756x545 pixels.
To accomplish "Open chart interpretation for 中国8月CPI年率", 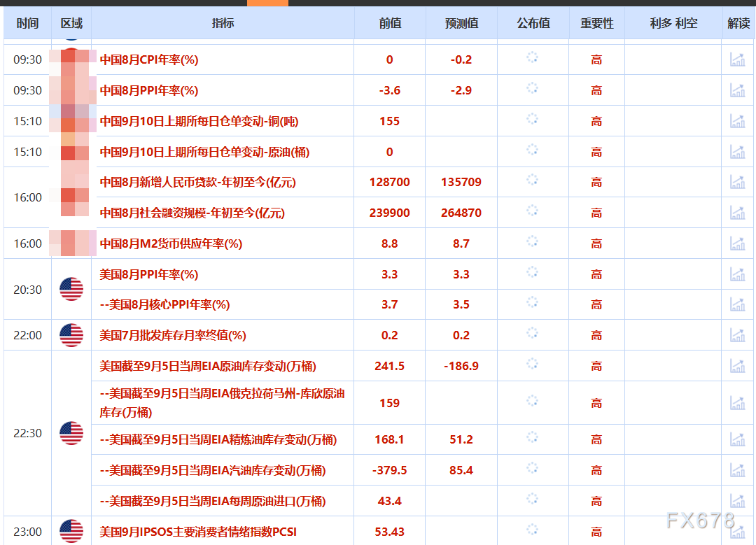I will click(x=737, y=59).
